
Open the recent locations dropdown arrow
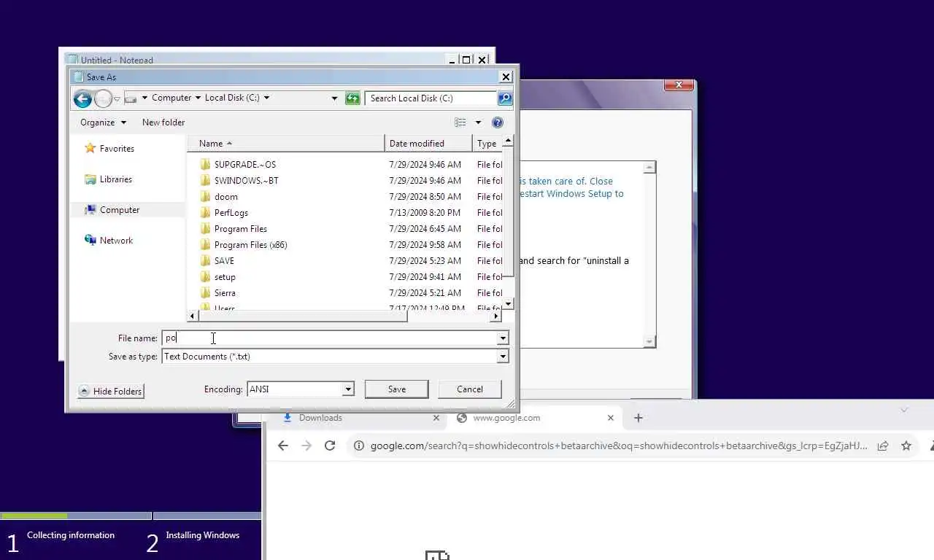pos(117,99)
